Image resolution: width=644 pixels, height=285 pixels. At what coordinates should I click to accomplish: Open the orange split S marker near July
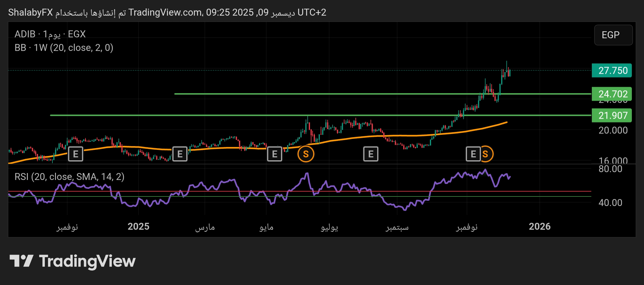(306, 154)
